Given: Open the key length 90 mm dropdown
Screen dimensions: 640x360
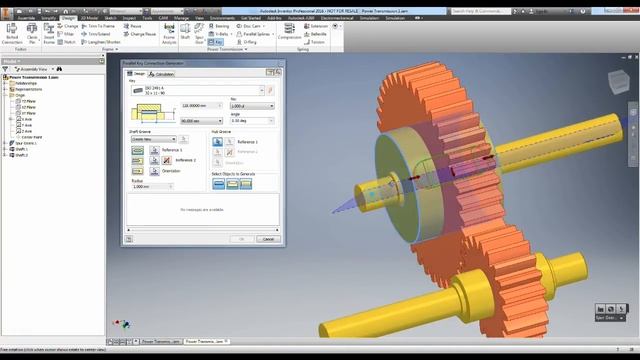Looking at the screenshot, I should (220, 121).
